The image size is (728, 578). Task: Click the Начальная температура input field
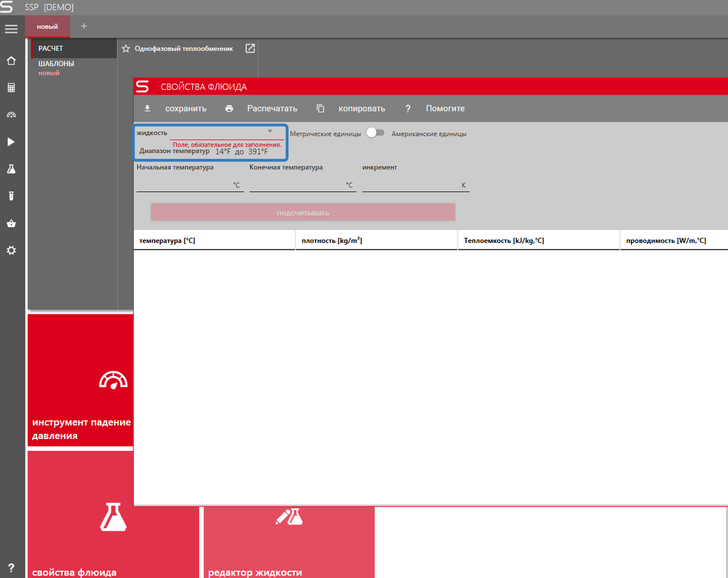(190, 185)
